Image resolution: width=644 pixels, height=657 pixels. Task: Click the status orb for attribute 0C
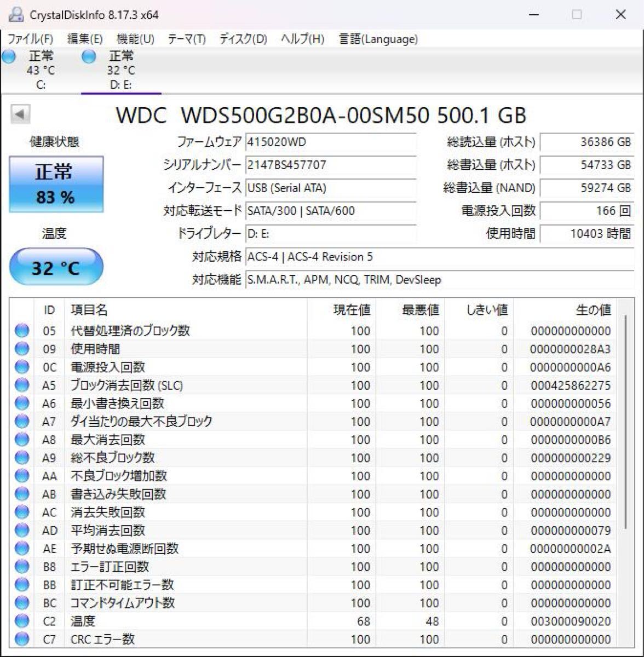pos(22,367)
